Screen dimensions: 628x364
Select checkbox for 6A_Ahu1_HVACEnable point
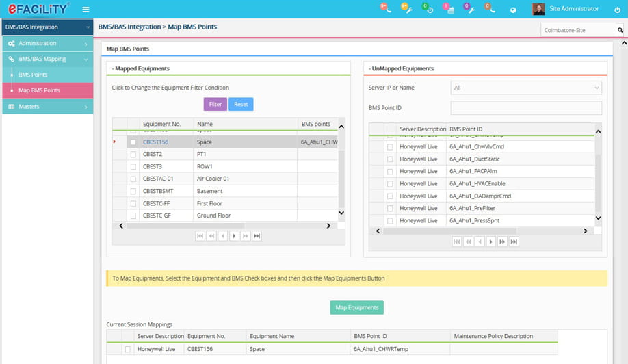click(x=390, y=184)
